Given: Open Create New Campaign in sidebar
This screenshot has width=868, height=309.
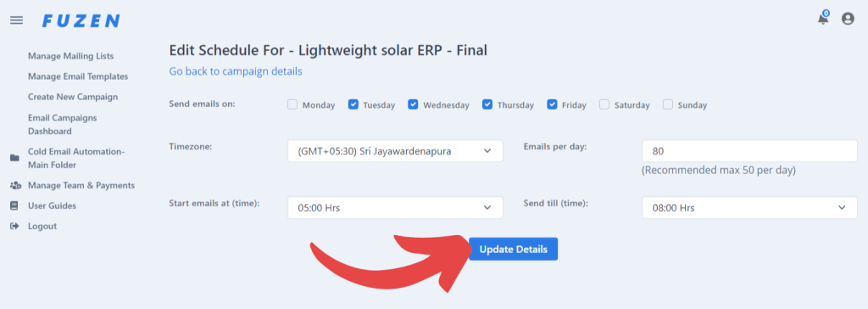Looking at the screenshot, I should tap(73, 97).
